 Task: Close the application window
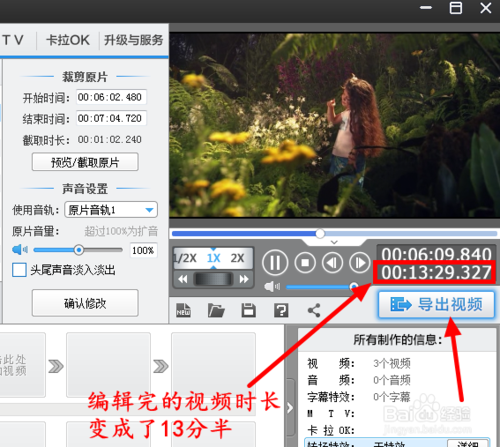coord(486,8)
